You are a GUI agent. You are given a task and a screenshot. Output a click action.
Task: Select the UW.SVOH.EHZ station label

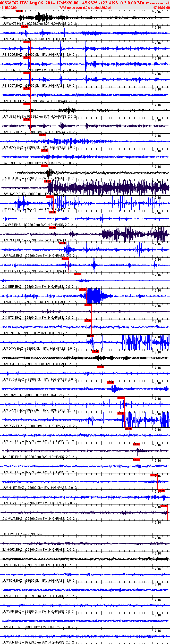coord(13,379)
